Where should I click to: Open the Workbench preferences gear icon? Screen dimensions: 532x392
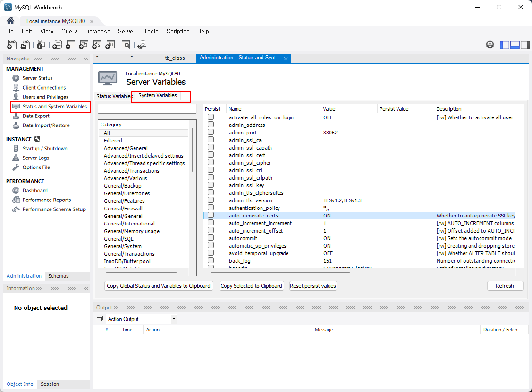[490, 44]
